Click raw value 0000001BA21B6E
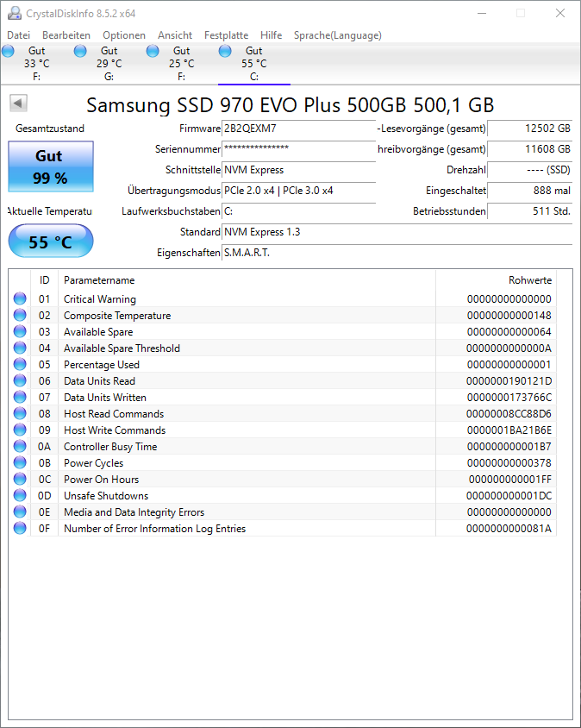Viewport: 581px width, 728px height. tap(509, 430)
